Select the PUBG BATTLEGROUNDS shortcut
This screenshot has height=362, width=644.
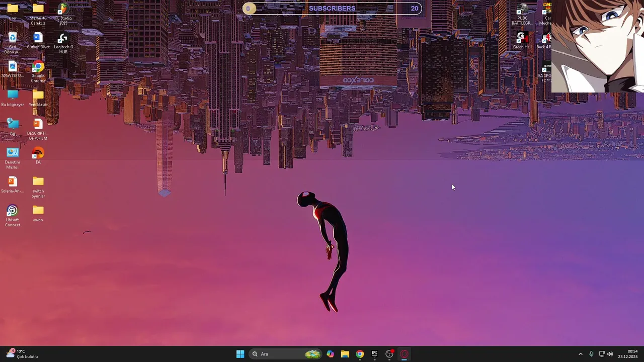pos(522,14)
